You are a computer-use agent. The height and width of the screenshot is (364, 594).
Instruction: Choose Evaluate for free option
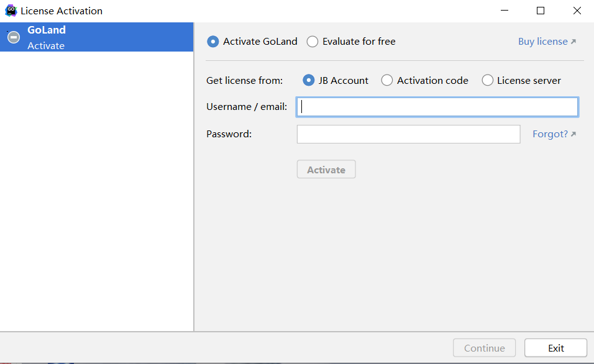tap(313, 42)
